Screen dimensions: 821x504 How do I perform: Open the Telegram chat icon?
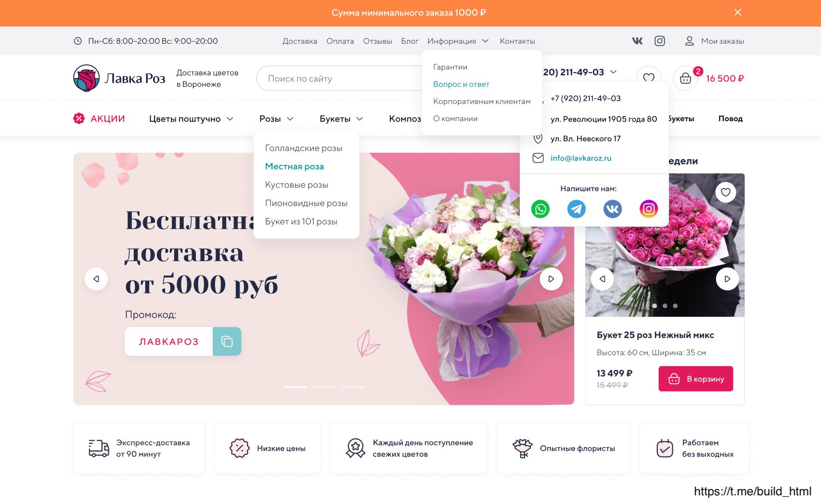coord(577,209)
